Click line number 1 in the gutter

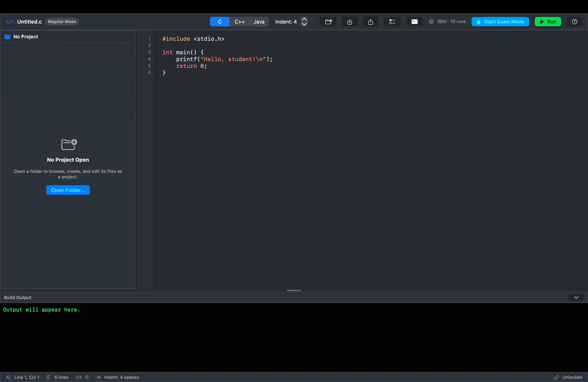tap(149, 39)
